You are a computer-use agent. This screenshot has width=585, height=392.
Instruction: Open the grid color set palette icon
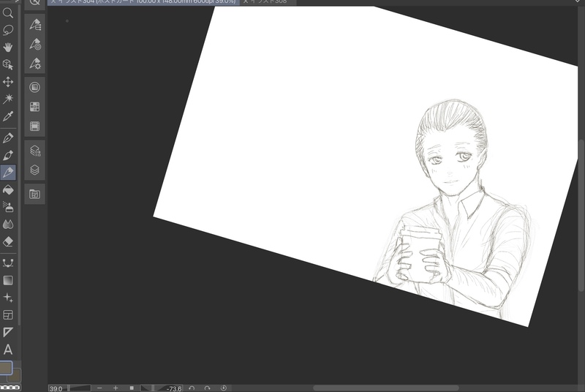(x=34, y=107)
